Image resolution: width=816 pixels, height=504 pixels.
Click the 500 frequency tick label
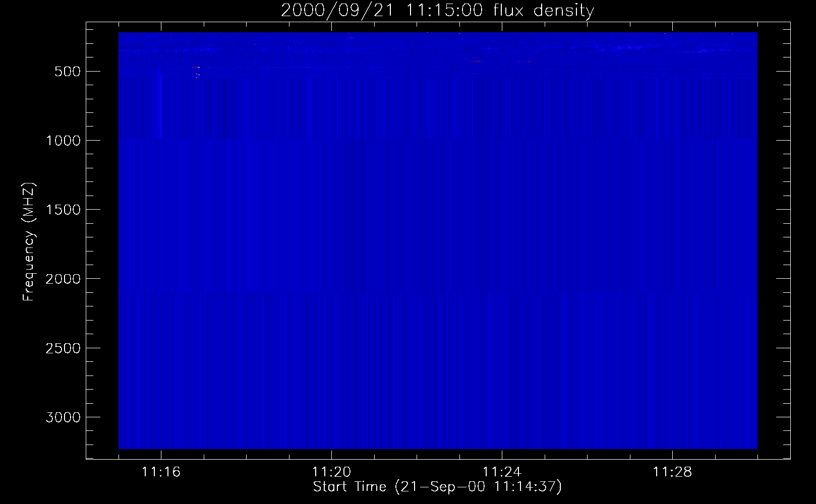tap(66, 71)
